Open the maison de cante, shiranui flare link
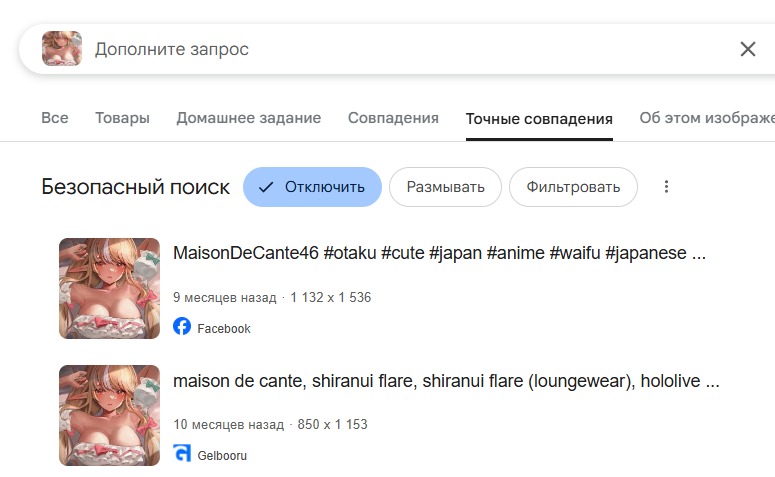 (446, 381)
